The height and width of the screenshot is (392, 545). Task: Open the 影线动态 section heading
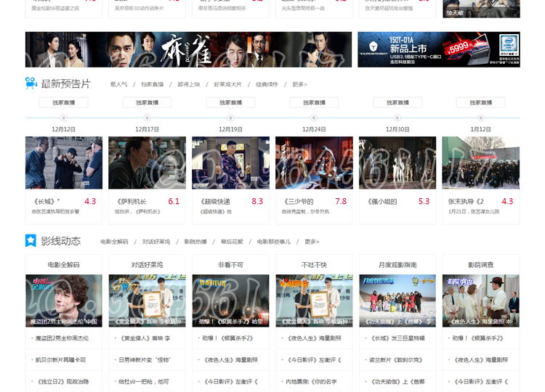pyautogui.click(x=61, y=241)
